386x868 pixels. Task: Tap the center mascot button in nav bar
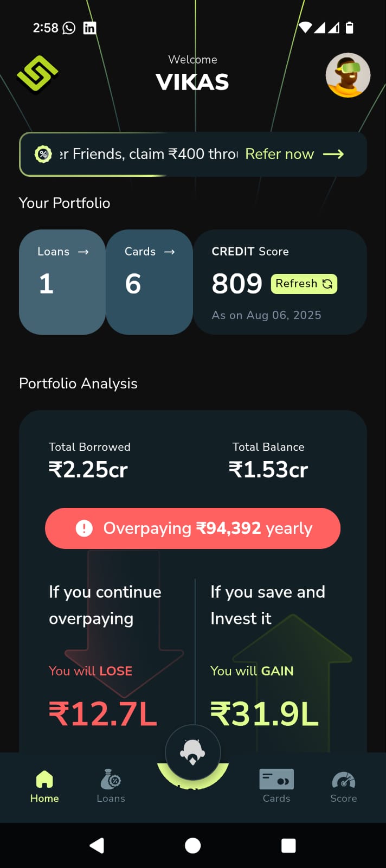193,753
